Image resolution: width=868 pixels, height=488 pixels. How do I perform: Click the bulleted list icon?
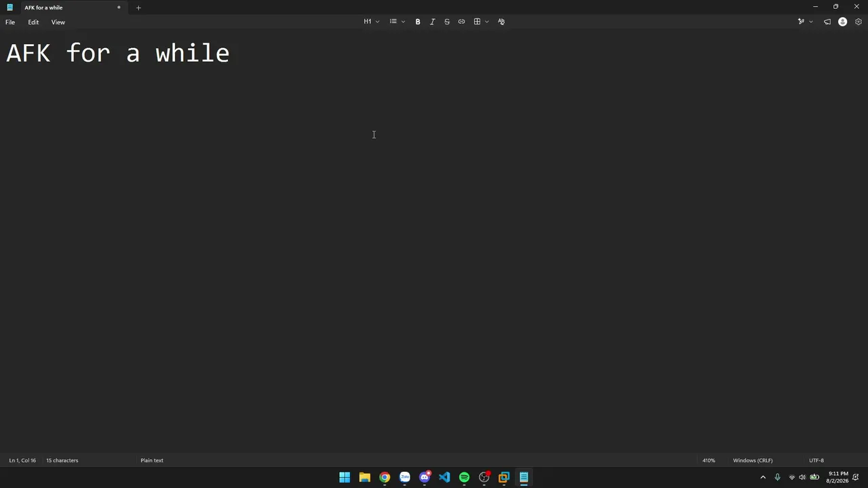point(393,22)
